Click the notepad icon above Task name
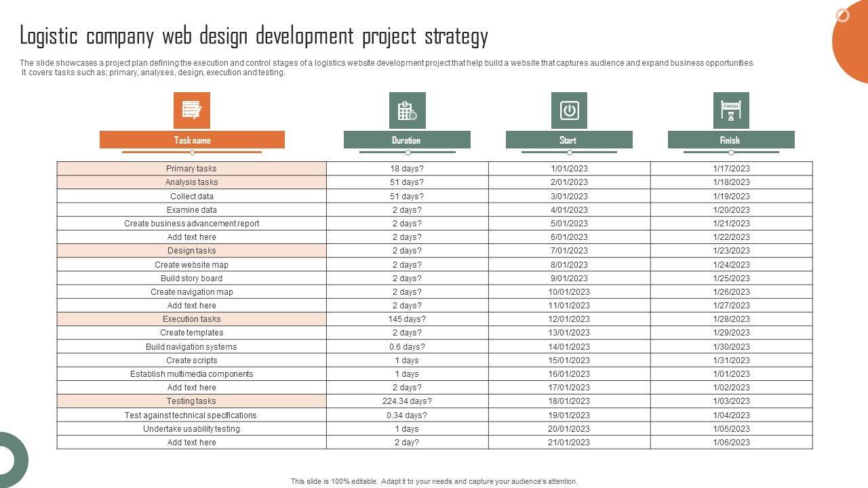This screenshot has width=868, height=488. click(x=192, y=110)
